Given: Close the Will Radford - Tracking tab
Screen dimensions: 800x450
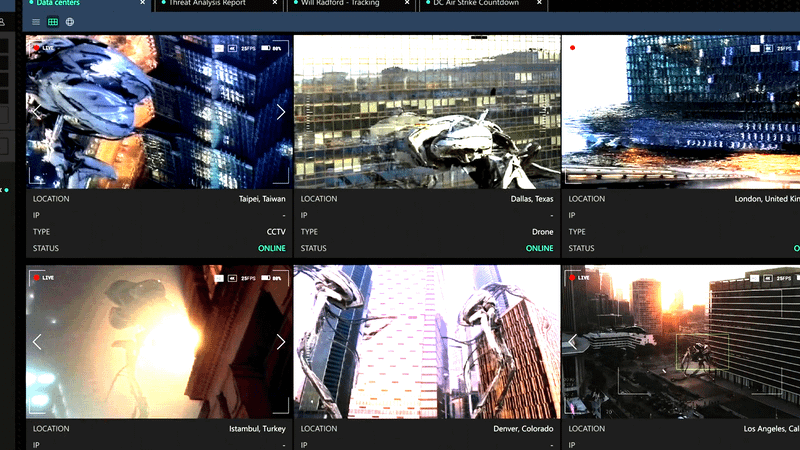Looking at the screenshot, I should pos(407,3).
